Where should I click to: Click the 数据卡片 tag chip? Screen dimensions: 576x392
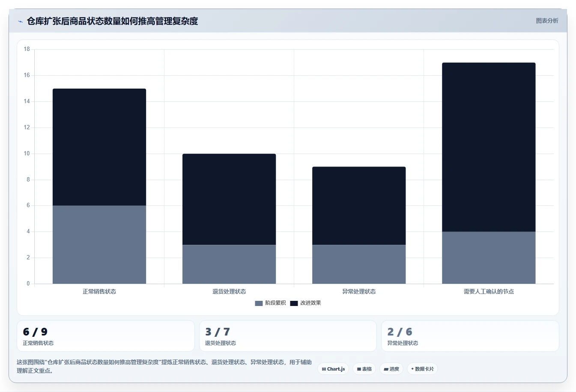[422, 369]
